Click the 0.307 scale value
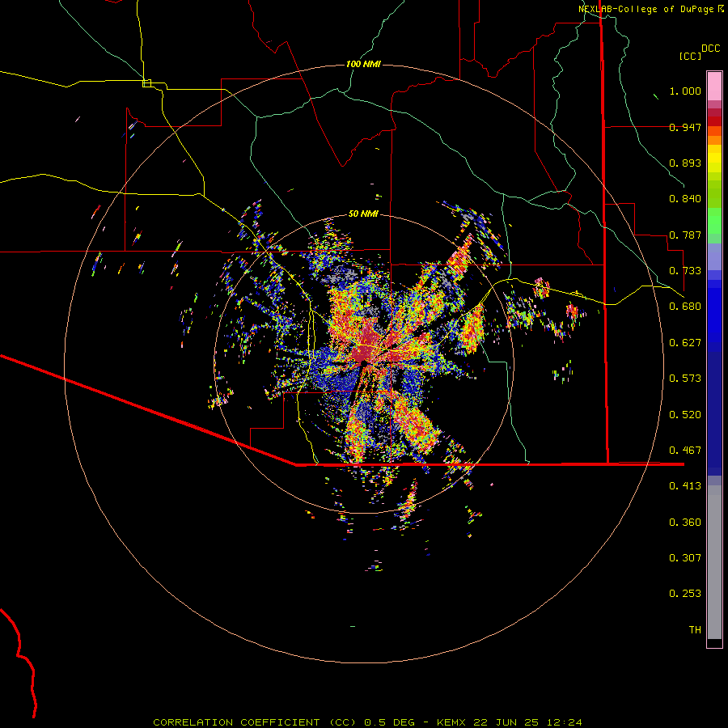The image size is (728, 728). [685, 558]
